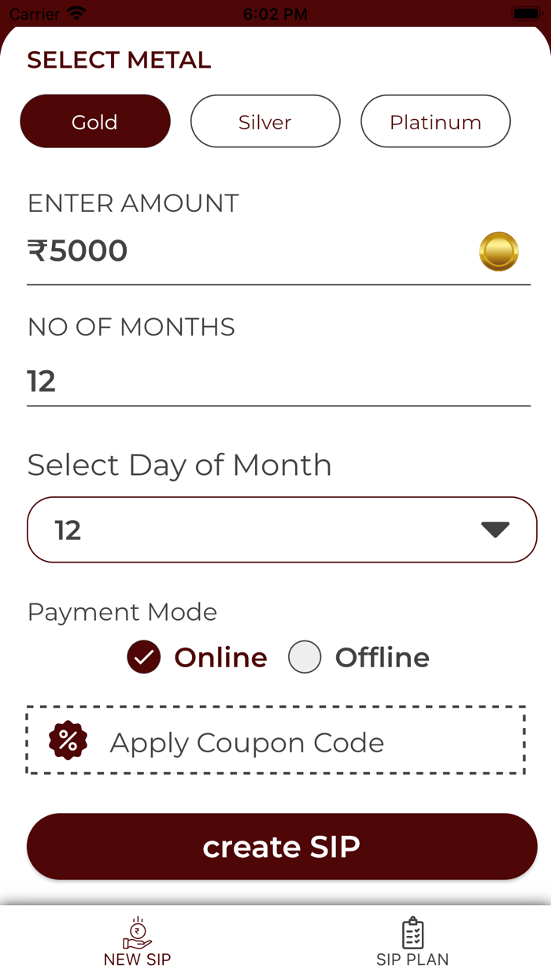The height and width of the screenshot is (980, 551).
Task: Open the Select Day of Month dropdown
Action: 281,529
